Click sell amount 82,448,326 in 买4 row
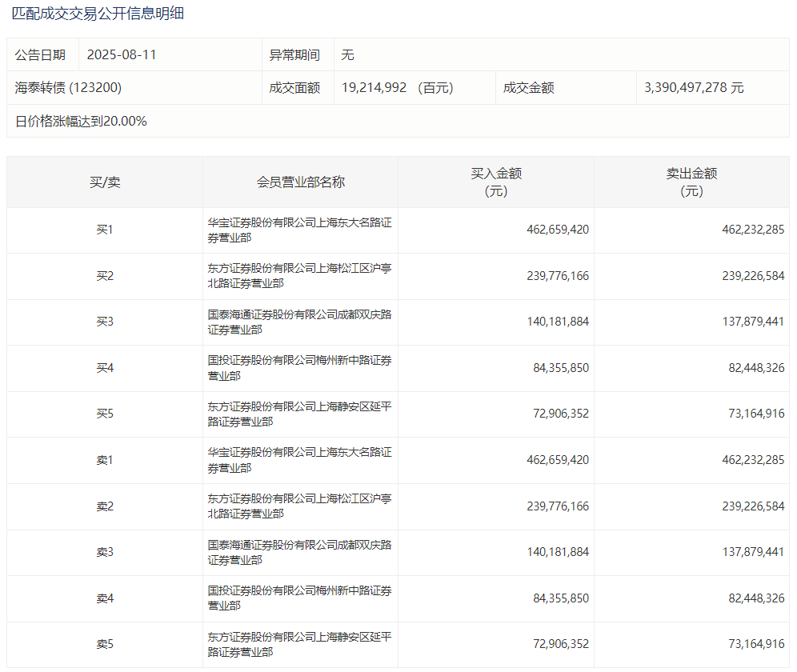Viewport: 797px width, 672px height. [x=753, y=368]
